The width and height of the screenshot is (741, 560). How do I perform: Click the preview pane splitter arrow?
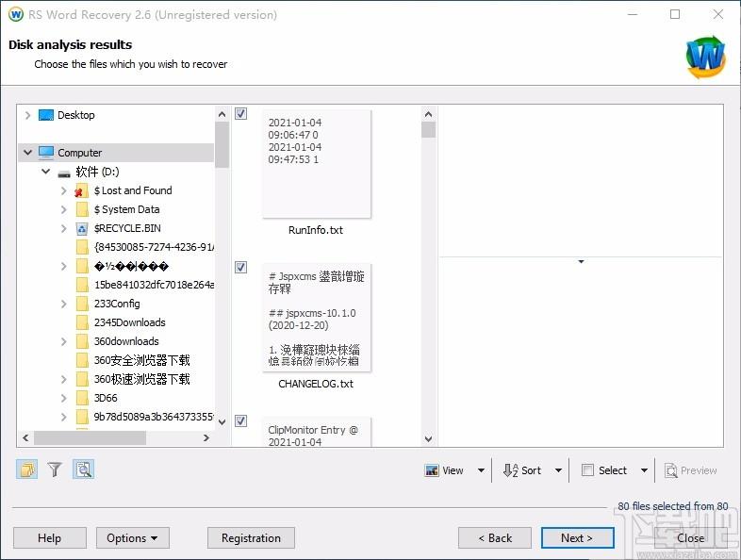(x=582, y=261)
